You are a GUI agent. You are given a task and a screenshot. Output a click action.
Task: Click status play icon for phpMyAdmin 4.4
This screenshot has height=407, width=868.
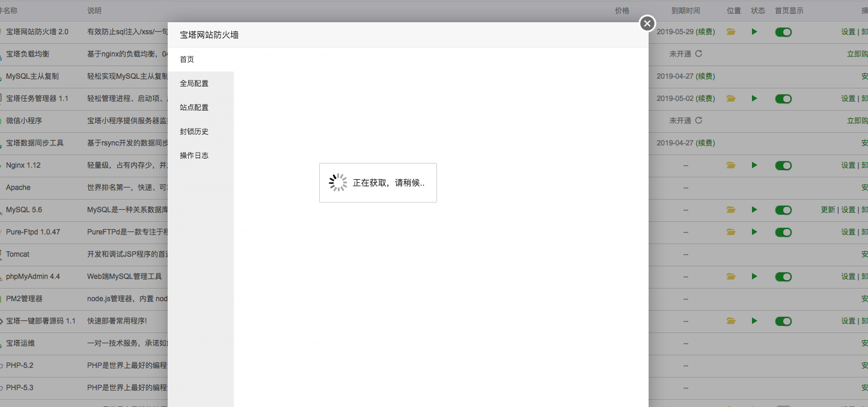click(x=754, y=277)
